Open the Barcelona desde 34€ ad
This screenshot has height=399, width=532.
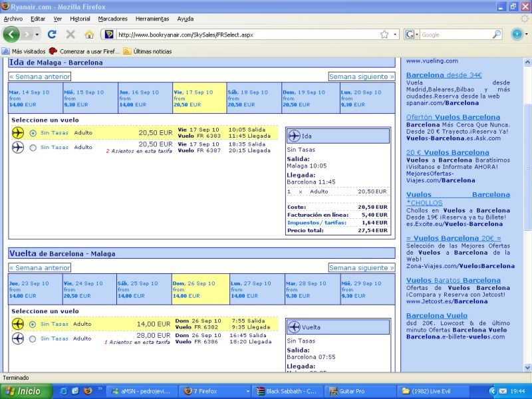(444, 75)
